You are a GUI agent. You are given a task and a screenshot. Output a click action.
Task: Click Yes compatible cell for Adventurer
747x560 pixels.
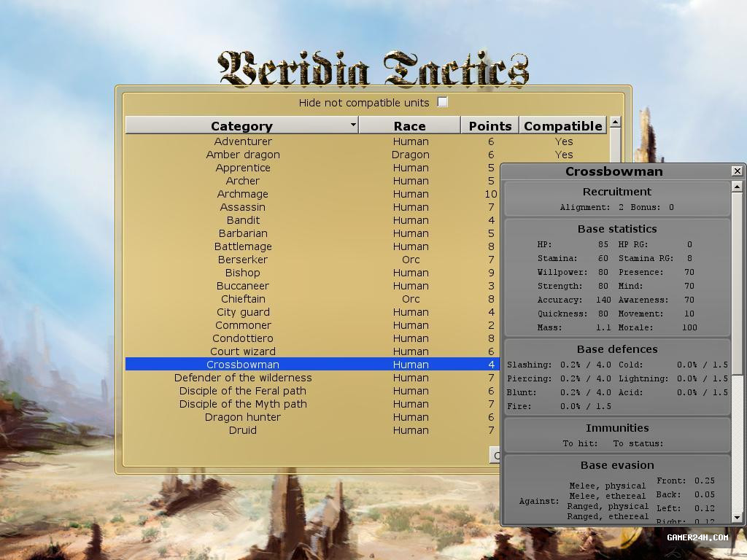click(x=564, y=141)
